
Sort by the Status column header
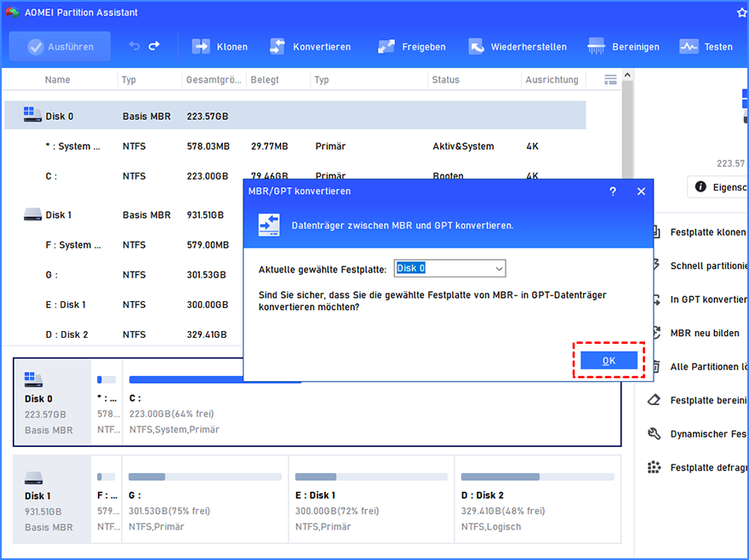[x=446, y=80]
